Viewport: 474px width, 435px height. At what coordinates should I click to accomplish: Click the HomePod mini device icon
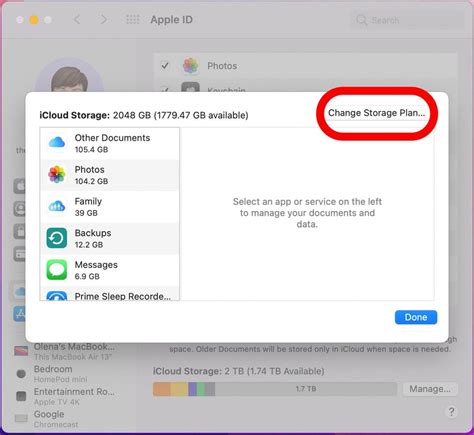pos(21,374)
